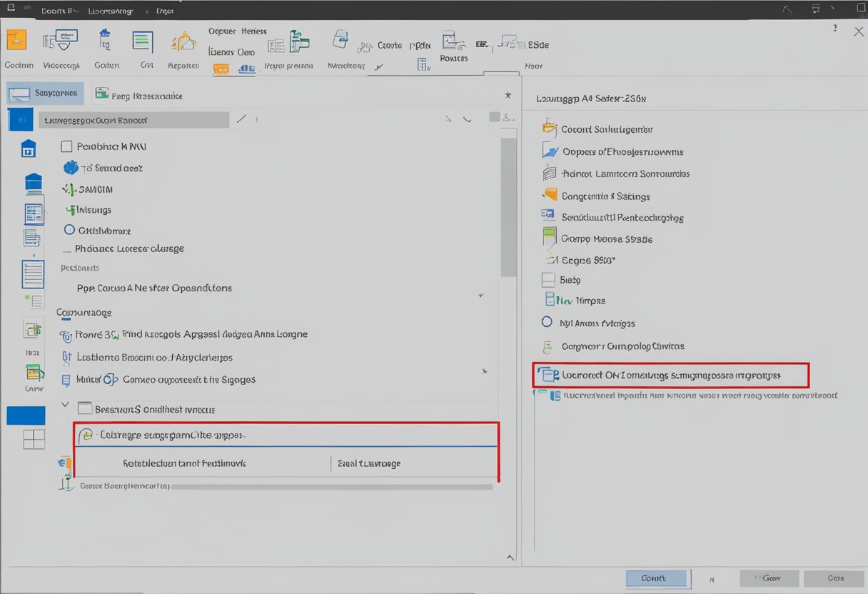Open the Erget menu in the title bar
The image size is (868, 594).
pos(163,10)
